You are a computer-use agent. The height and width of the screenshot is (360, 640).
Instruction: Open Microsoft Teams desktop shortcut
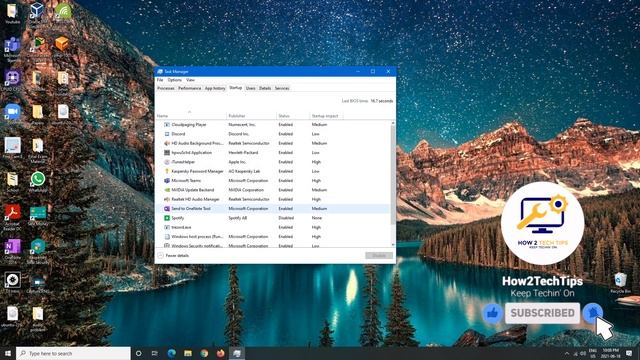[x=12, y=49]
